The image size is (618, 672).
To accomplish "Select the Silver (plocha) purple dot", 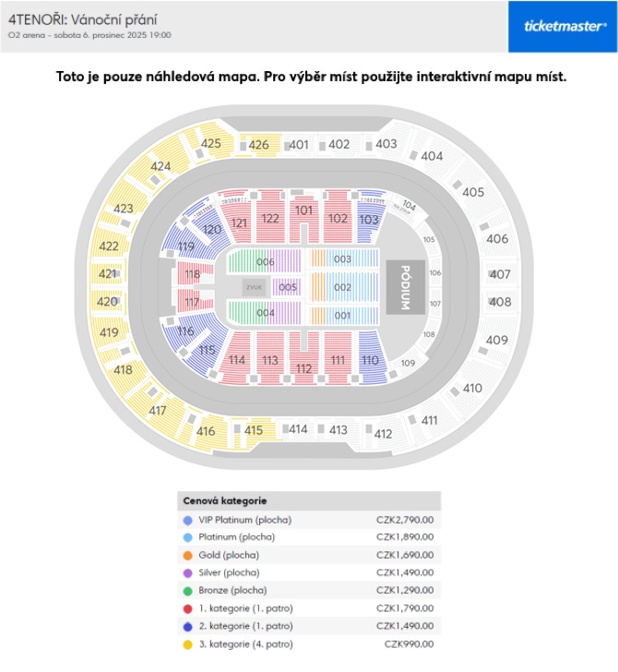I will point(188,572).
